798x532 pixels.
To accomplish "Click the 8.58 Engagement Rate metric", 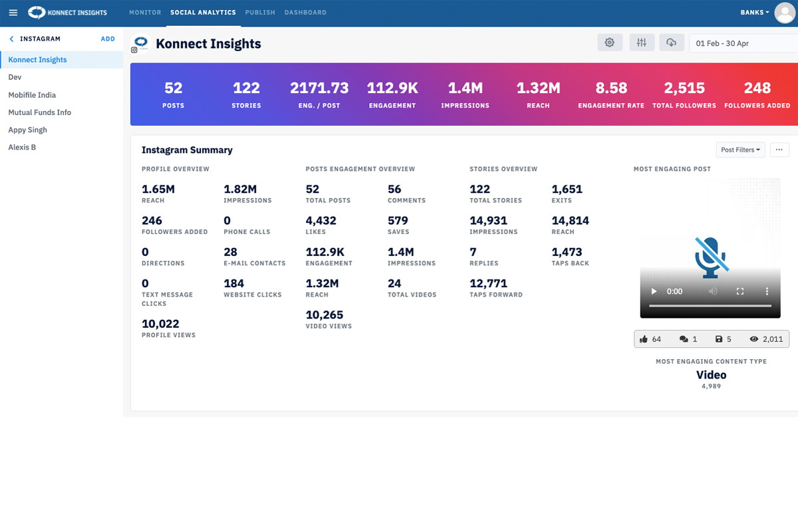I will coord(611,94).
